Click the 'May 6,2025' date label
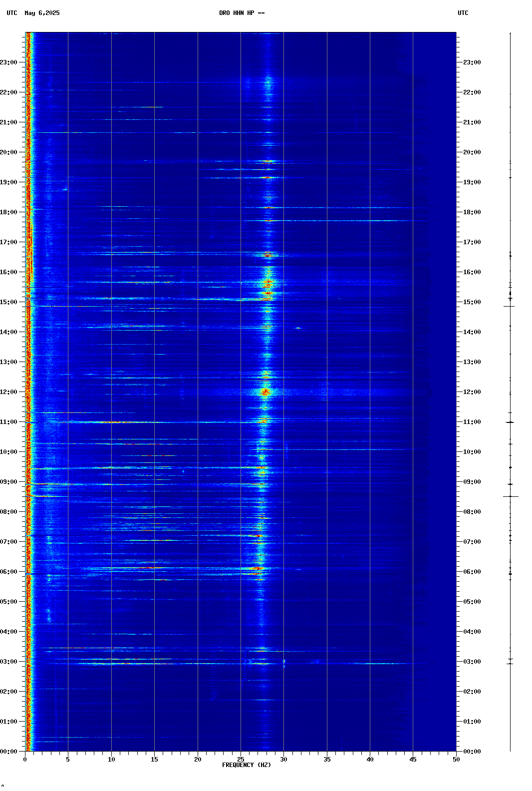 tap(42, 13)
